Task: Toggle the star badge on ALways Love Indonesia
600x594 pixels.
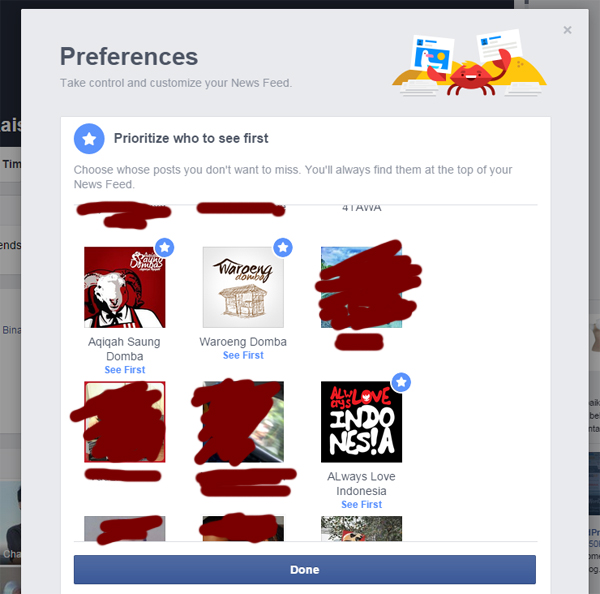Action: [401, 382]
